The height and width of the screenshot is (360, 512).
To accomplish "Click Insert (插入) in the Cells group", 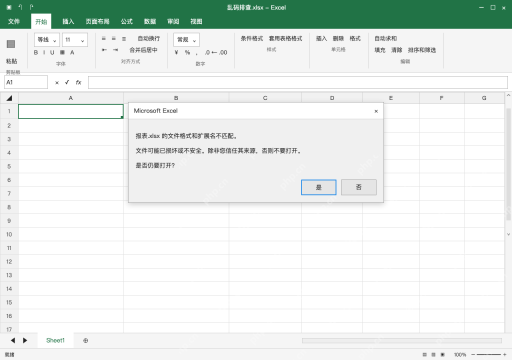I will [321, 39].
